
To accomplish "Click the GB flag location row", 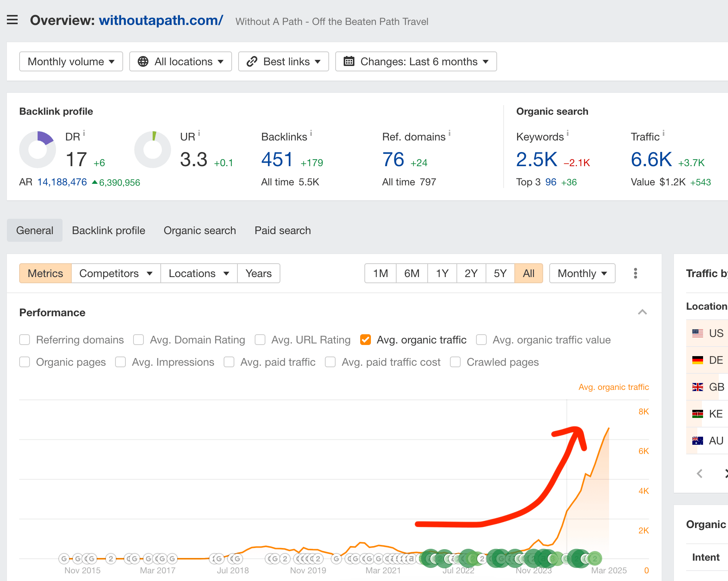I will tap(707, 387).
